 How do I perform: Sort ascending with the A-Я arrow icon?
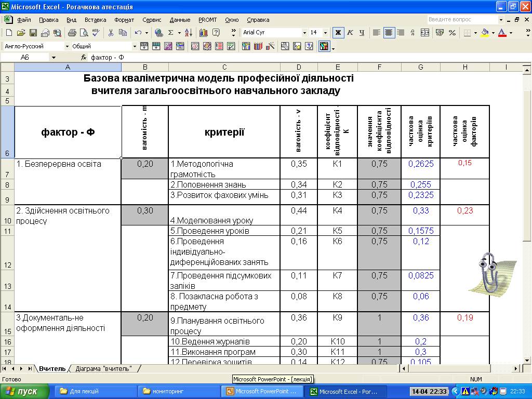click(188, 33)
